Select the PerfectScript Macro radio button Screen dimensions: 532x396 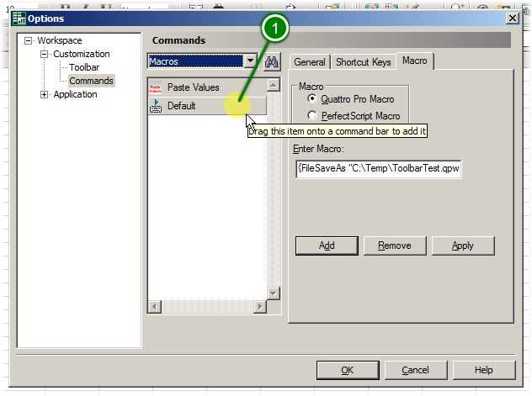(x=313, y=116)
